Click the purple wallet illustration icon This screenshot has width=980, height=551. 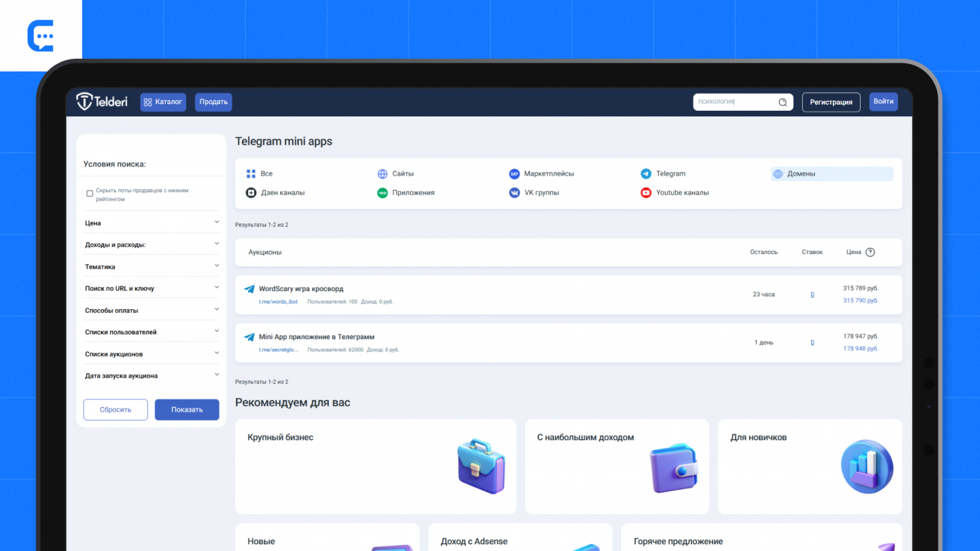[674, 468]
